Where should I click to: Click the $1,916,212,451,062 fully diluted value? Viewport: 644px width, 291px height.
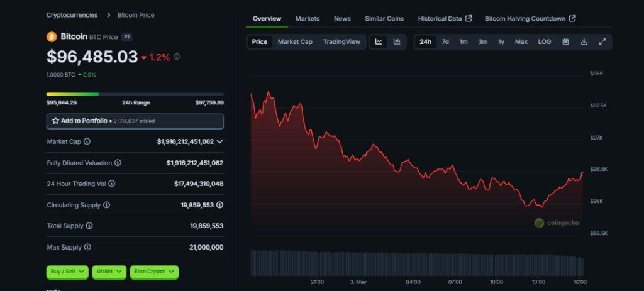click(x=195, y=163)
